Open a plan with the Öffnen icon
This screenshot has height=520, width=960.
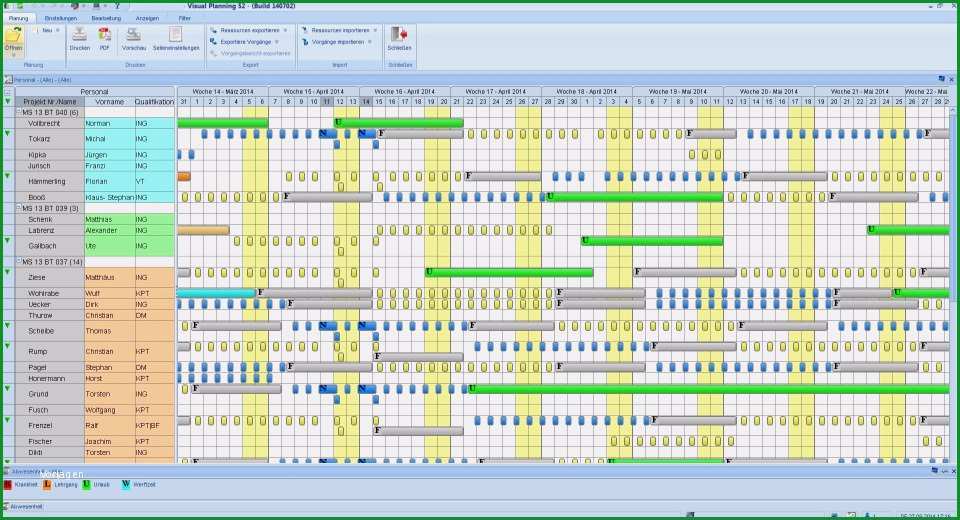tap(13, 36)
